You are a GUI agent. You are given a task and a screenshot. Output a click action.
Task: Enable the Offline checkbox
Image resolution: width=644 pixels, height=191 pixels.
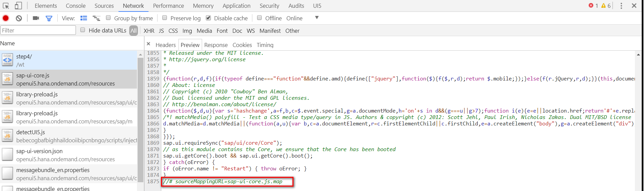pyautogui.click(x=259, y=18)
